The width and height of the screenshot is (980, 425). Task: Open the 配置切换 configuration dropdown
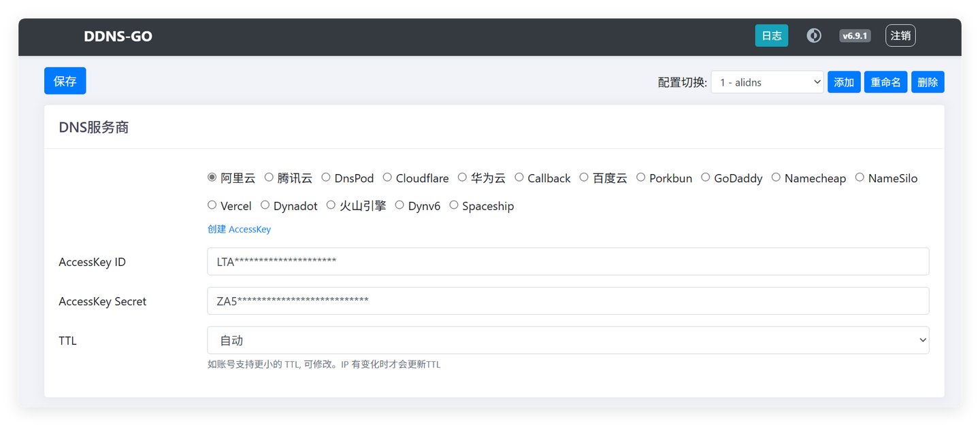[767, 82]
